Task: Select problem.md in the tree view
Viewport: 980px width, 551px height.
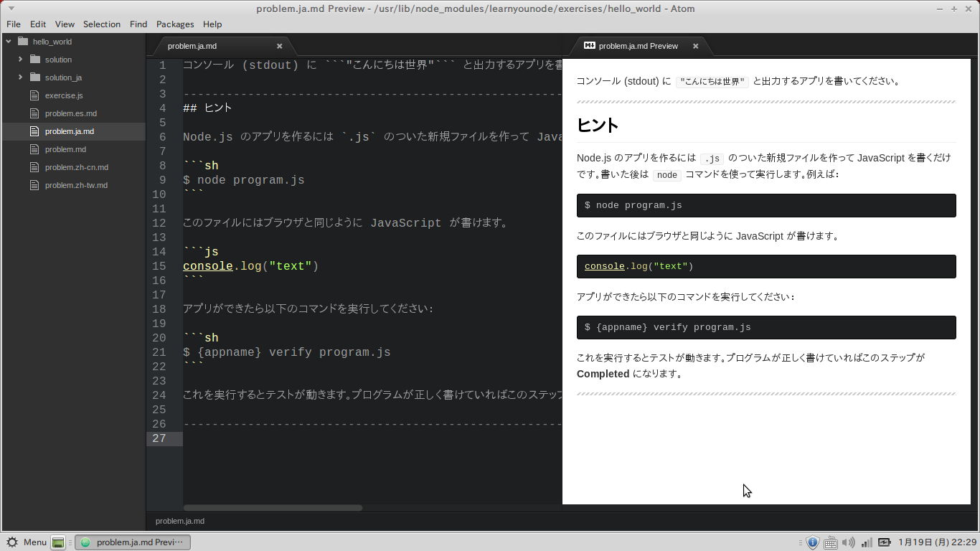Action: [65, 149]
